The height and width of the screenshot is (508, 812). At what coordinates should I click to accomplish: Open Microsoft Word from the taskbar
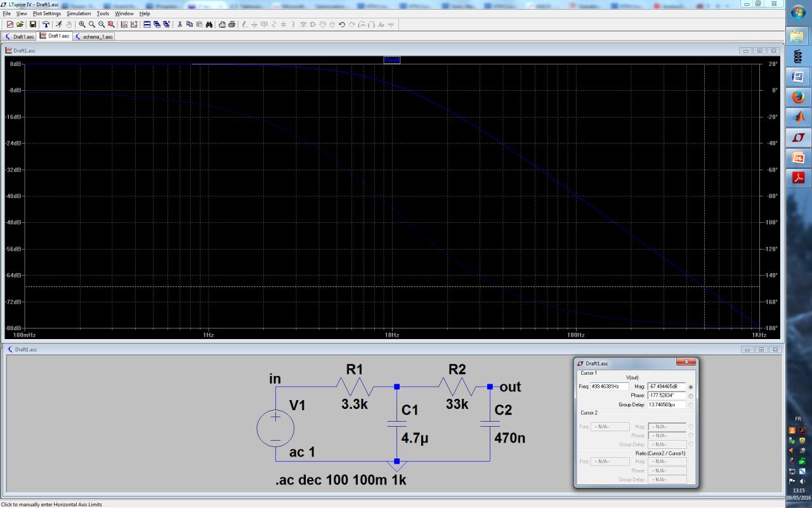(798, 77)
